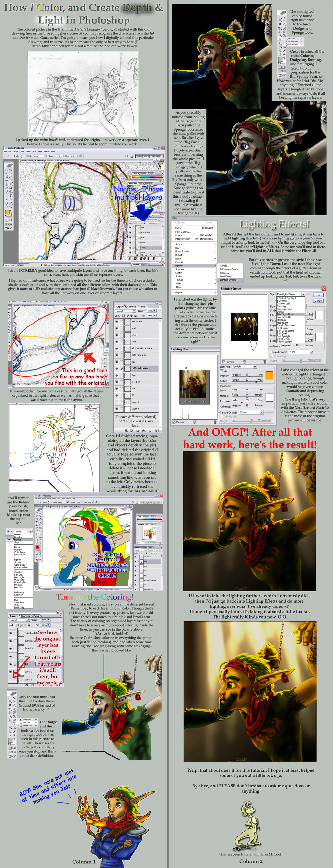333x868 pixels.
Task: Click trash icon in orange-swatch Lighting Effects dialog
Action: coord(215,422)
